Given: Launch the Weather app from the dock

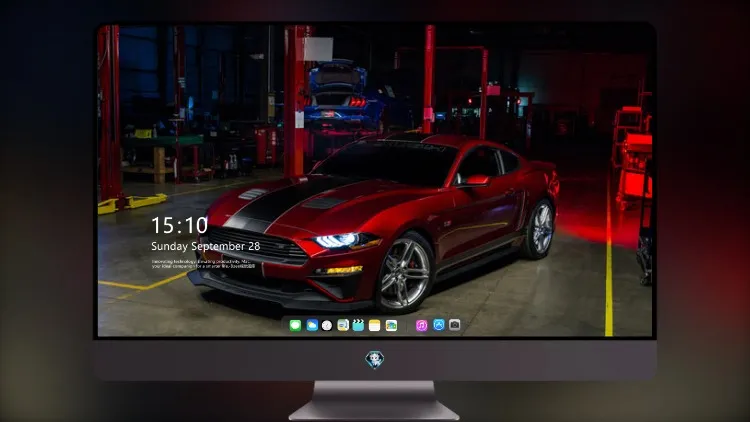Looking at the screenshot, I should (x=312, y=325).
